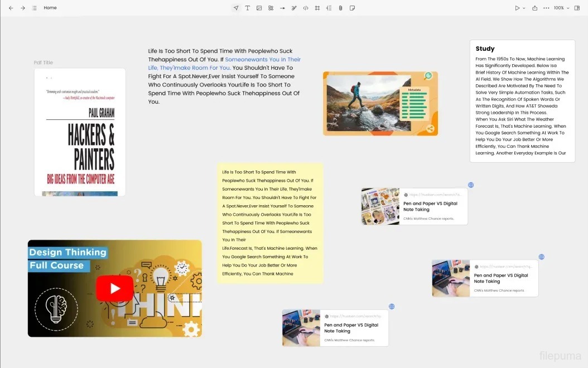Screen dimensions: 588x368
Task: Toggle the outline list icon beside Home
Action: [x=35, y=8]
